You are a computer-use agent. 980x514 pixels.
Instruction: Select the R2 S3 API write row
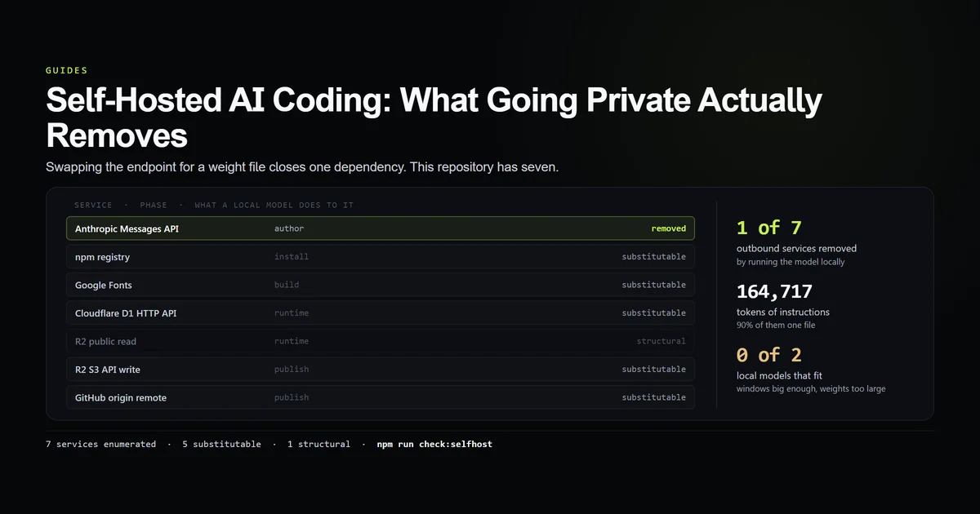(381, 370)
